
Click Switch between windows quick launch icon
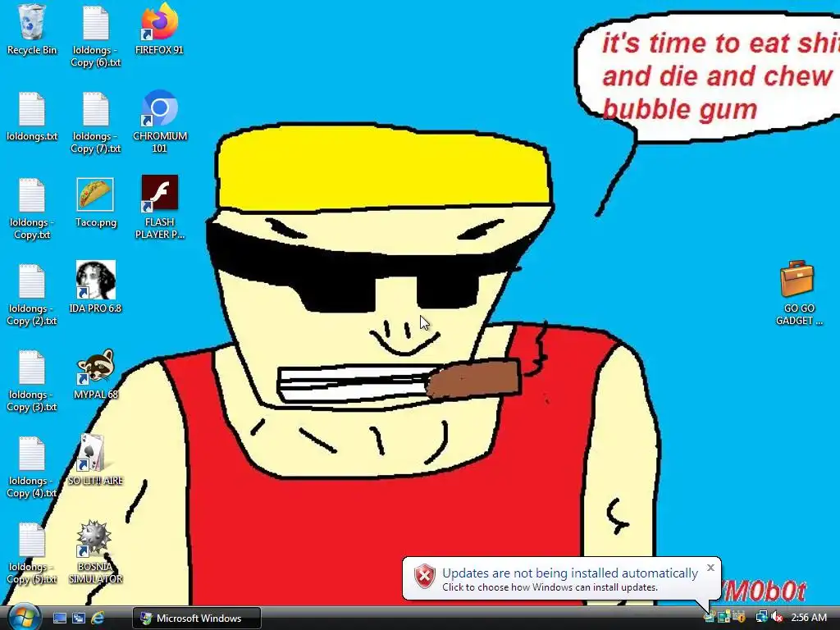pos(78,619)
